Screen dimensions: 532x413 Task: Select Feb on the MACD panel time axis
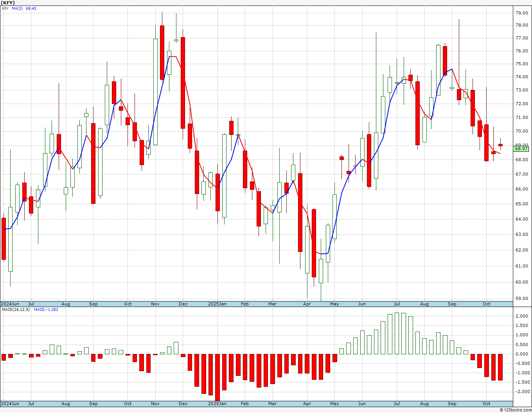click(245, 404)
